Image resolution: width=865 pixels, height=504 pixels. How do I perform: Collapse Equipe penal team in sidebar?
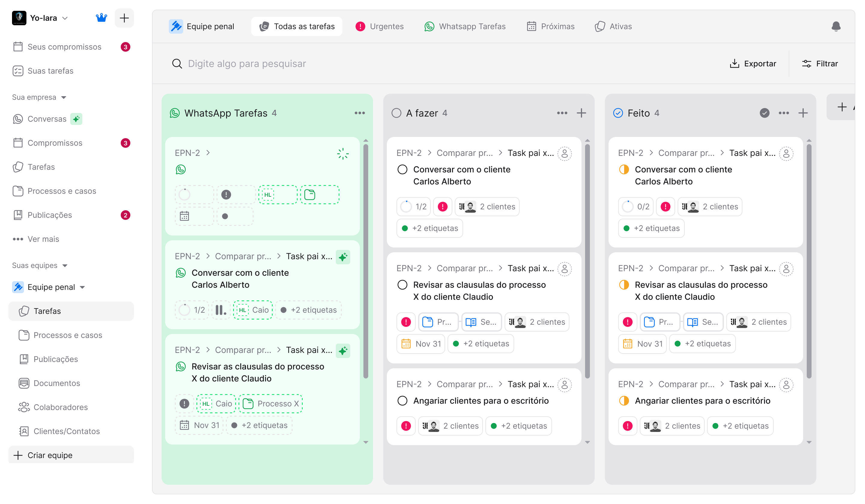82,287
